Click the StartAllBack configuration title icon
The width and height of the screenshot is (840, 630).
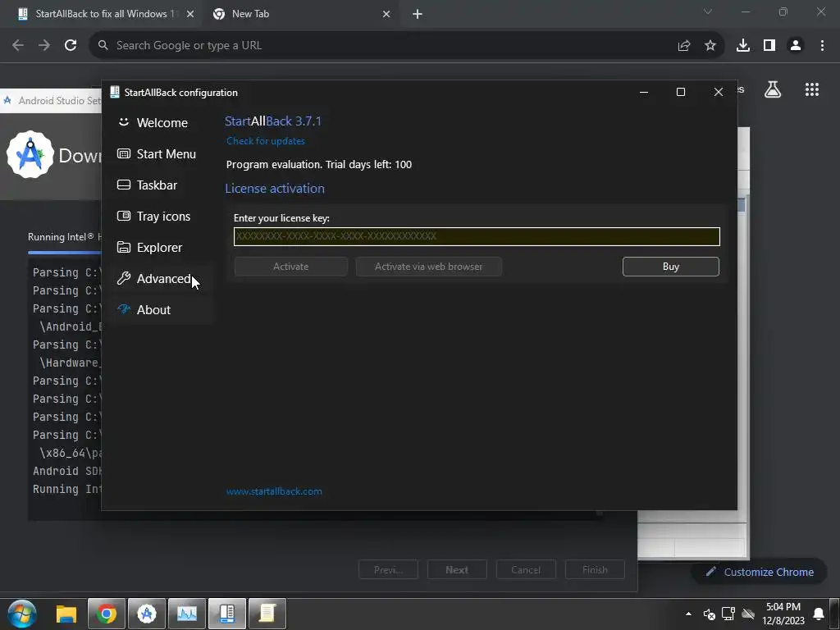click(x=115, y=92)
